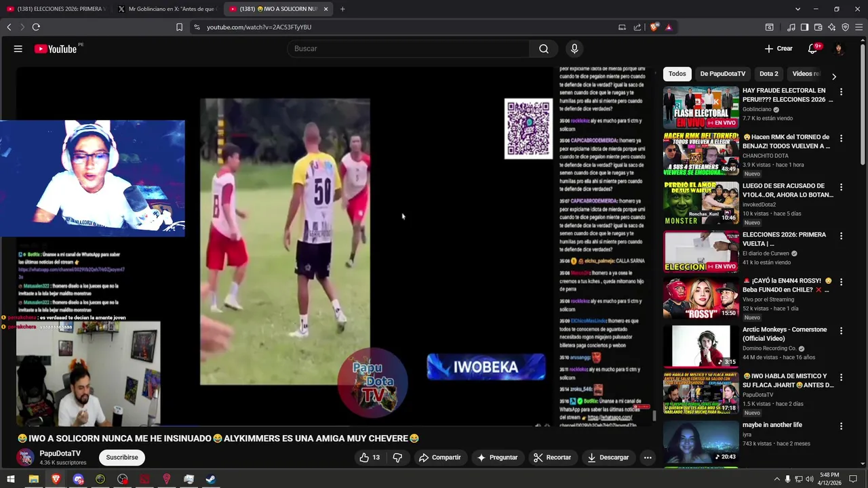The image size is (868, 488).
Task: Open OBS Studio in taskbar
Action: (x=122, y=479)
